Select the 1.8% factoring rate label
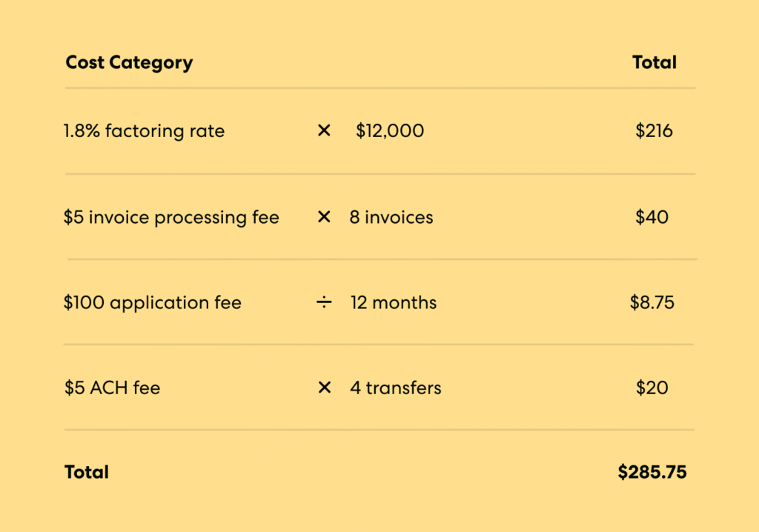The image size is (759, 532). [144, 132]
